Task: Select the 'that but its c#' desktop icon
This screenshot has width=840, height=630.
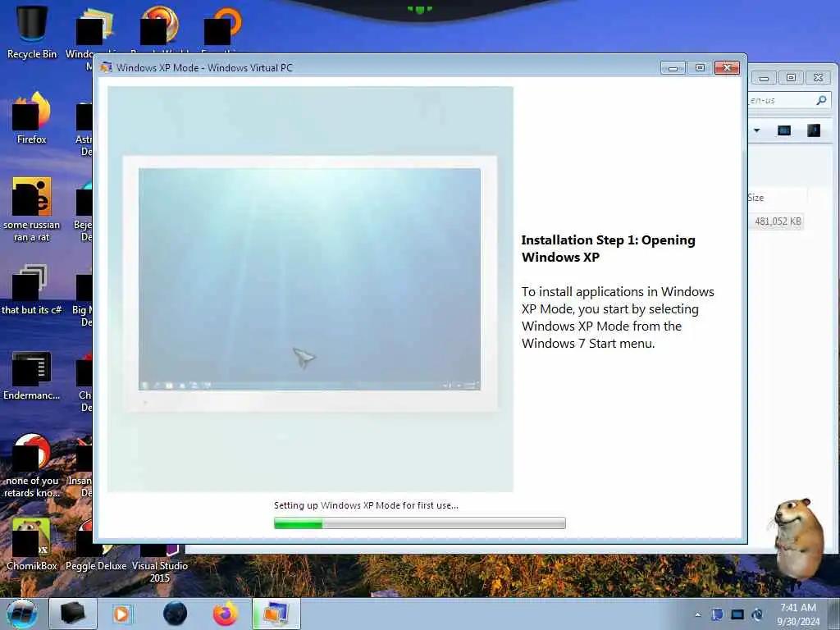Action: pyautogui.click(x=32, y=290)
